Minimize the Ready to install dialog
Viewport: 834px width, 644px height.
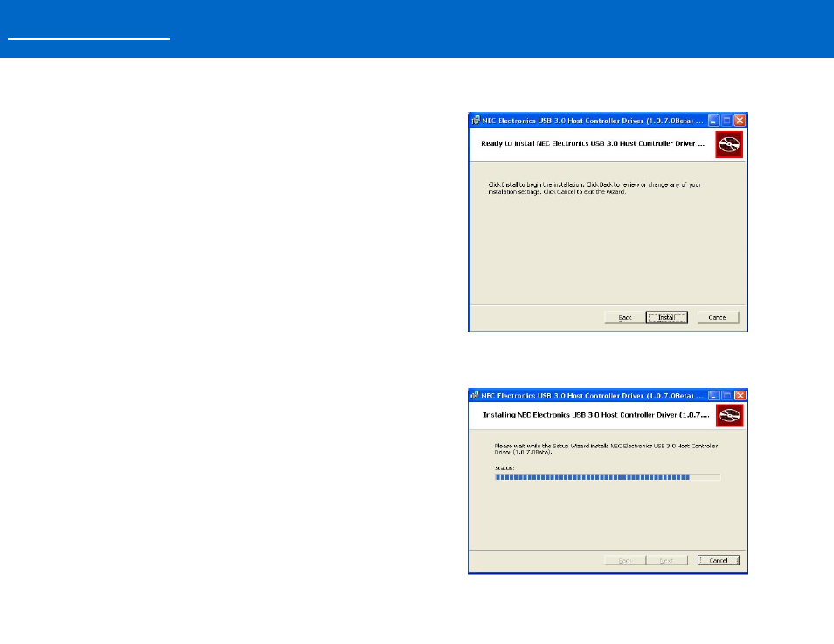tap(713, 121)
